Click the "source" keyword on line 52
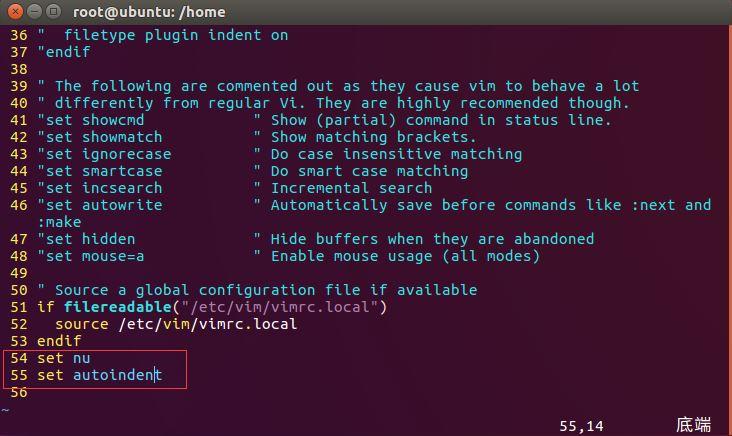This screenshot has height=436, width=732. click(x=81, y=324)
